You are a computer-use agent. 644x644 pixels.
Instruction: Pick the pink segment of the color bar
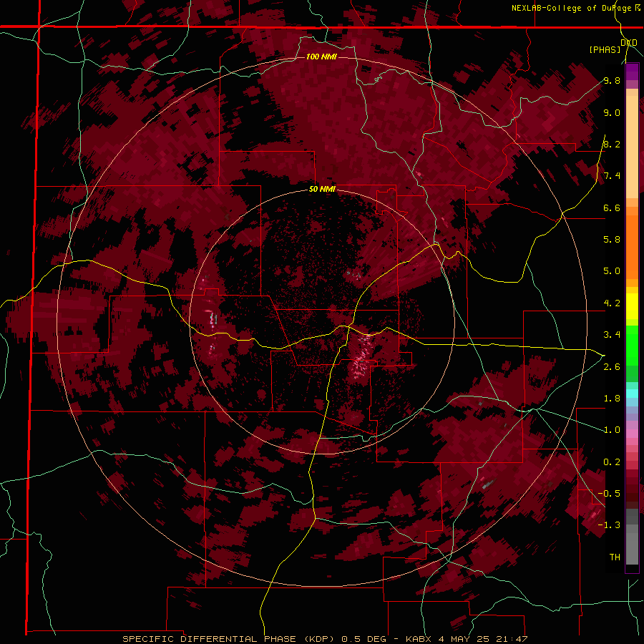pyautogui.click(x=632, y=434)
